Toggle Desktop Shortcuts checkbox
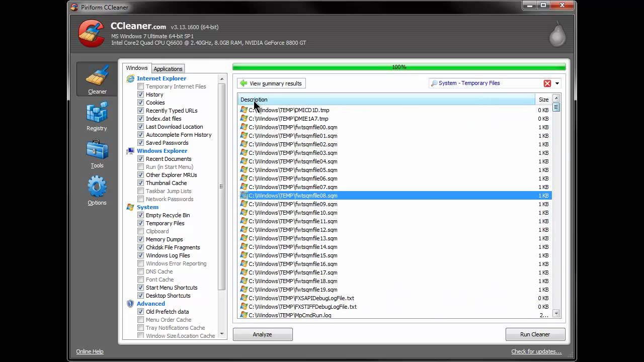The width and height of the screenshot is (644, 362). coord(141,296)
